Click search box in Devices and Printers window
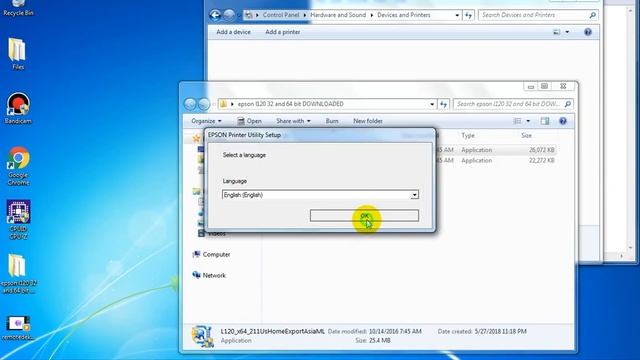The height and width of the screenshot is (360, 640). (x=538, y=15)
